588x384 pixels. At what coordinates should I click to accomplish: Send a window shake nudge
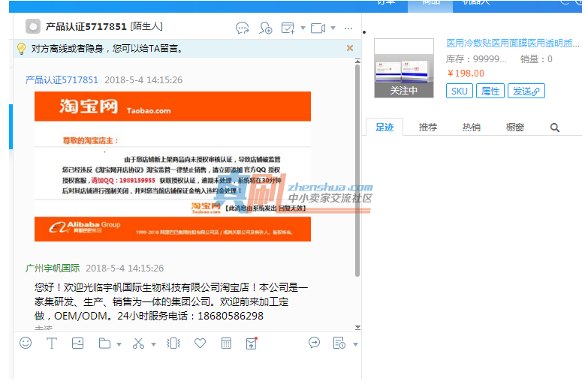tap(173, 343)
